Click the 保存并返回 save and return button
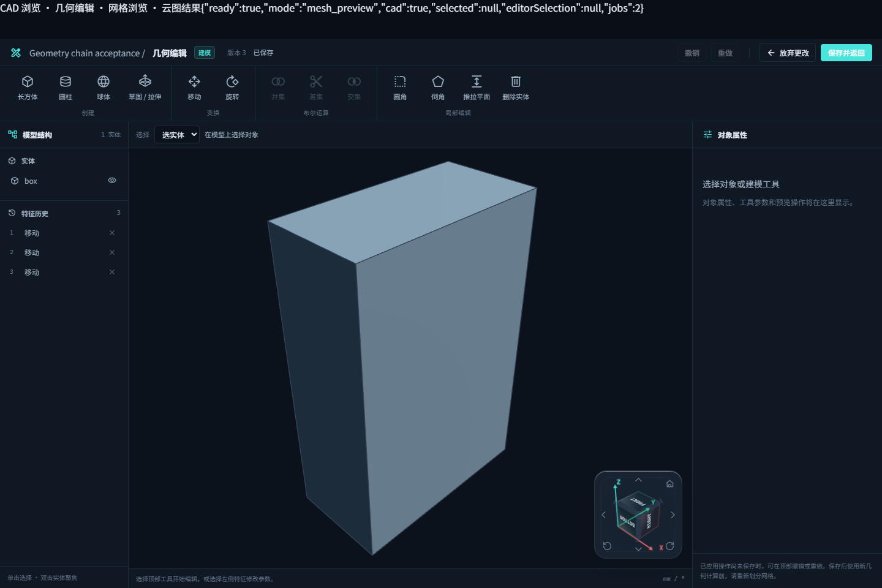Image resolution: width=882 pixels, height=588 pixels. point(846,53)
